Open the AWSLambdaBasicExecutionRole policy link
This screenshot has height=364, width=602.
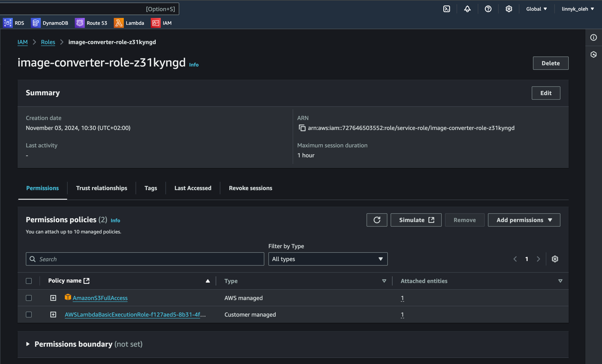tap(135, 315)
